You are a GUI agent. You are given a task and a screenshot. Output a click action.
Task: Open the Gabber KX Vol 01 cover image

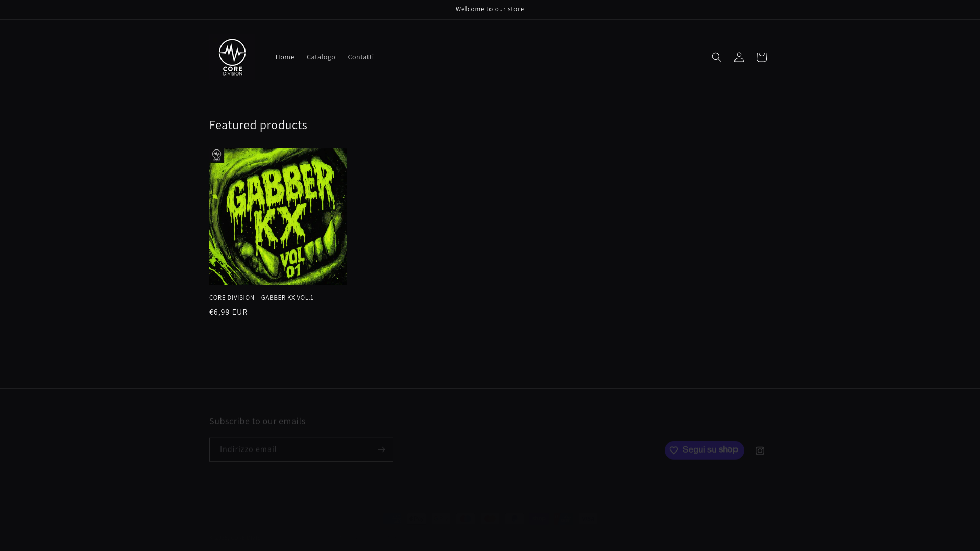click(278, 216)
